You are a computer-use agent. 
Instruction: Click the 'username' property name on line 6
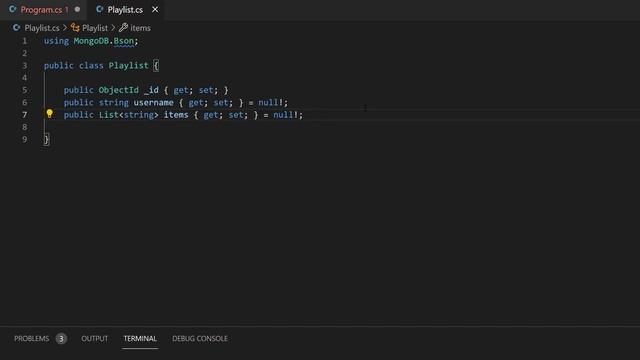[153, 102]
